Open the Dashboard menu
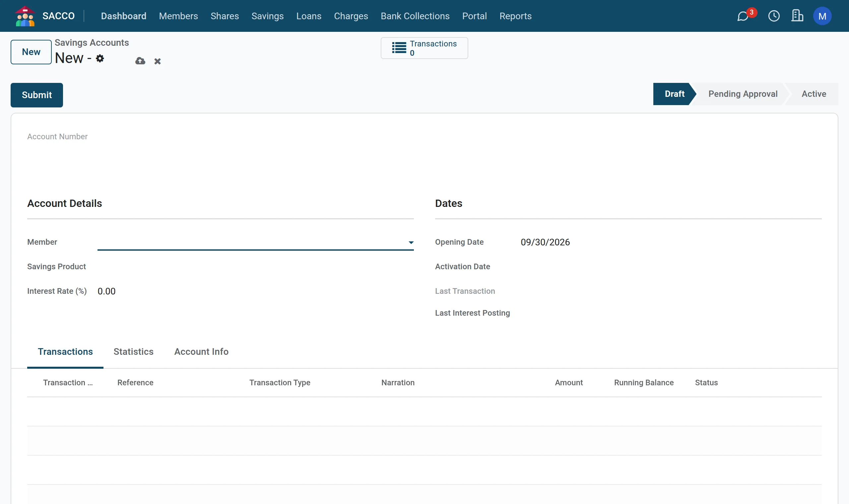 point(124,16)
